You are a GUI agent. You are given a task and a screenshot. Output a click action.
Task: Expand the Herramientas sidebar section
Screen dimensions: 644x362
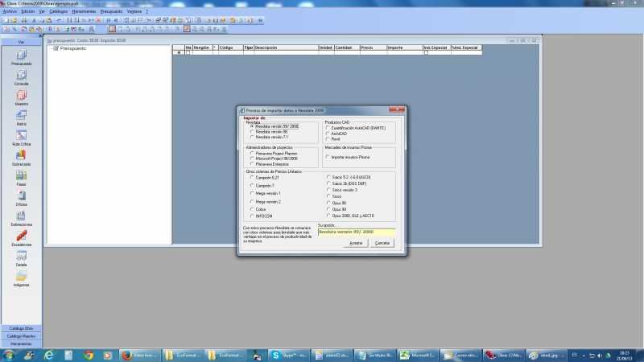(x=22, y=343)
